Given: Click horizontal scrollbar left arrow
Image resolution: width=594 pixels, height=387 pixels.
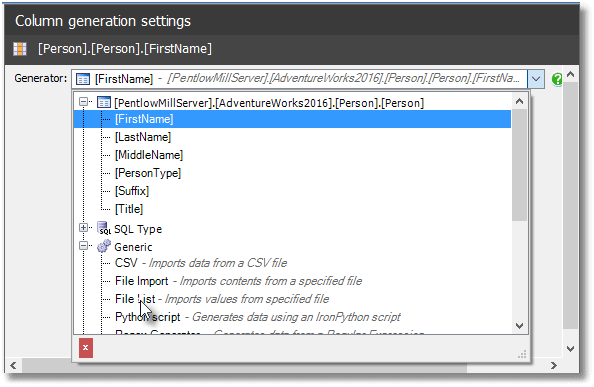Looking at the screenshot, I should [x=13, y=365].
